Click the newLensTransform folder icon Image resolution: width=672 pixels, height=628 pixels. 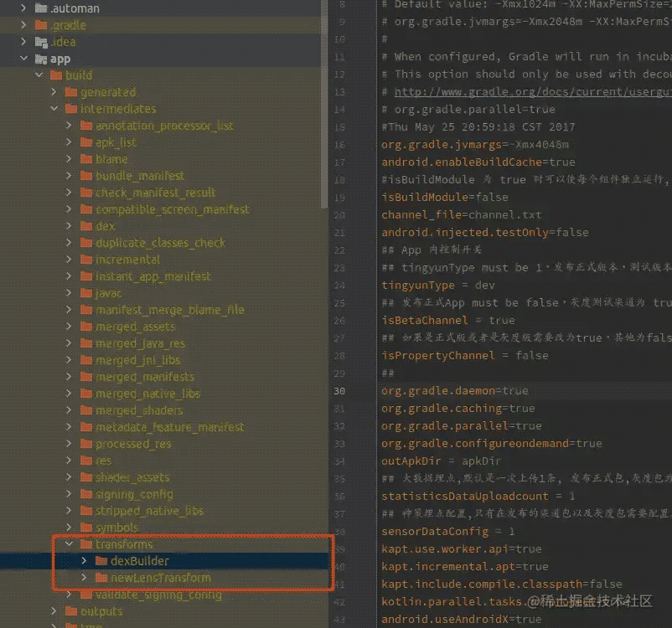coord(101,578)
